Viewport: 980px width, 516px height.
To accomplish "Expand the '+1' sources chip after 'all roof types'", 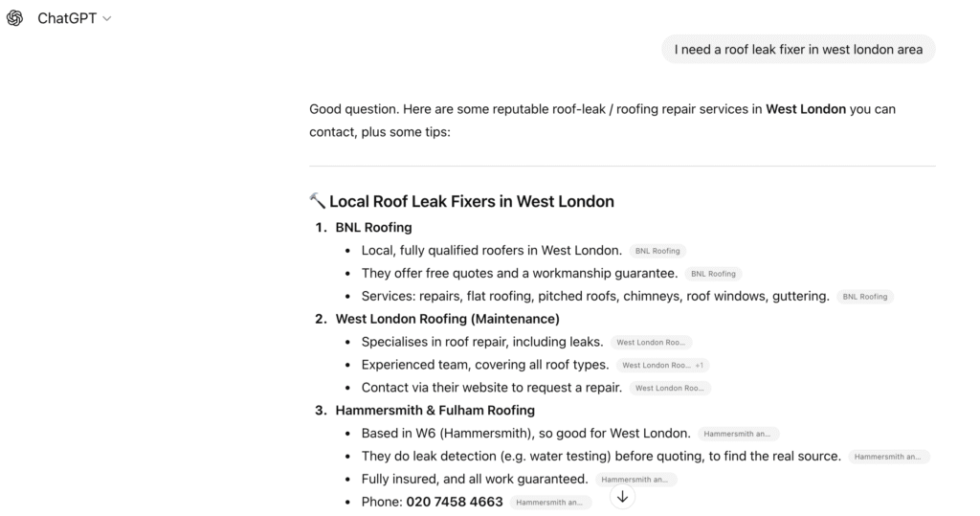I will (x=665, y=365).
